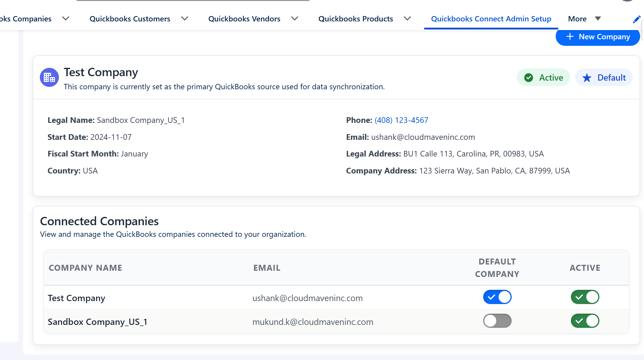Select Quickbooks Connect Admin Setup tab
Image resolution: width=644 pixels, height=360 pixels.
(491, 19)
